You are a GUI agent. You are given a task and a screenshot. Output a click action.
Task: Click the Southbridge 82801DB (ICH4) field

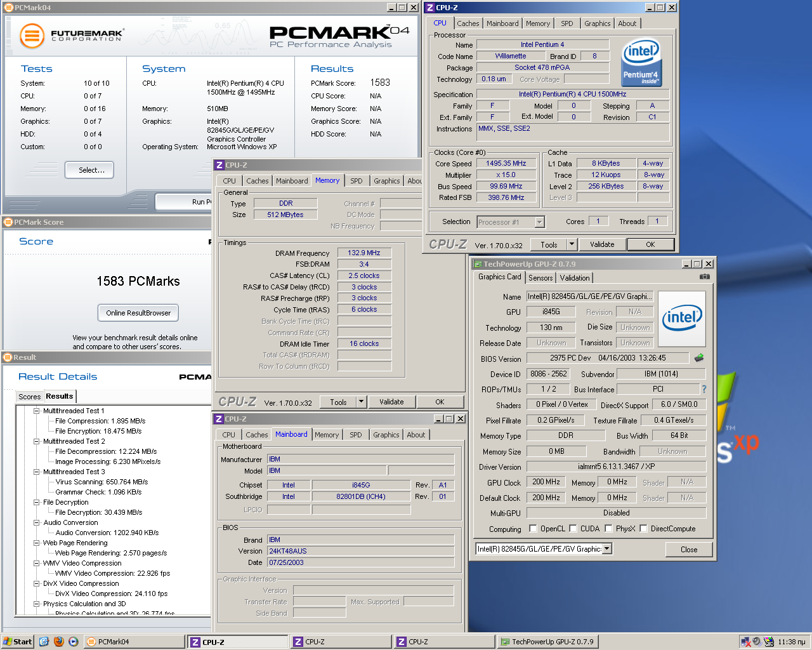[x=361, y=496]
